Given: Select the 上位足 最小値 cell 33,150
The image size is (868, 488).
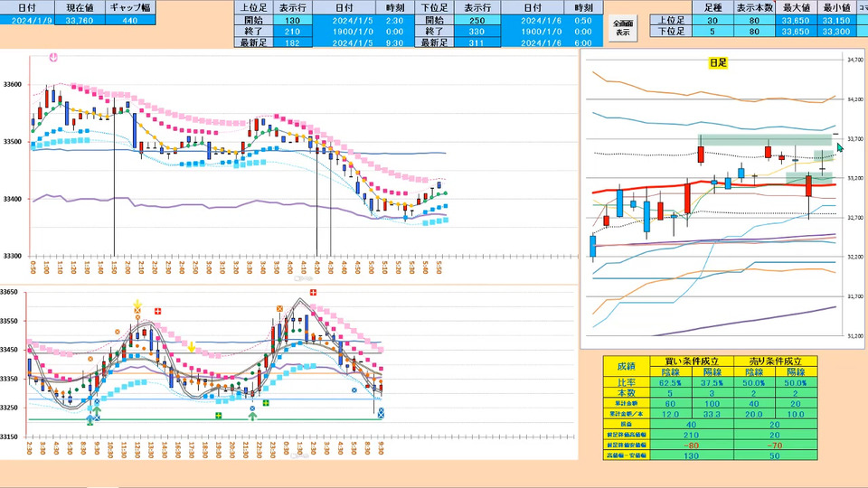Looking at the screenshot, I should (836, 21).
